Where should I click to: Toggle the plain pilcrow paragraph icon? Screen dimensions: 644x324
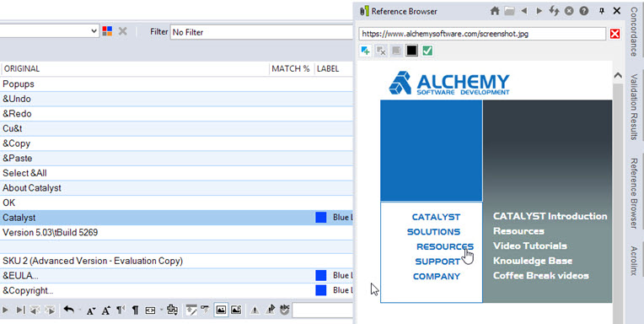pyautogui.click(x=135, y=310)
